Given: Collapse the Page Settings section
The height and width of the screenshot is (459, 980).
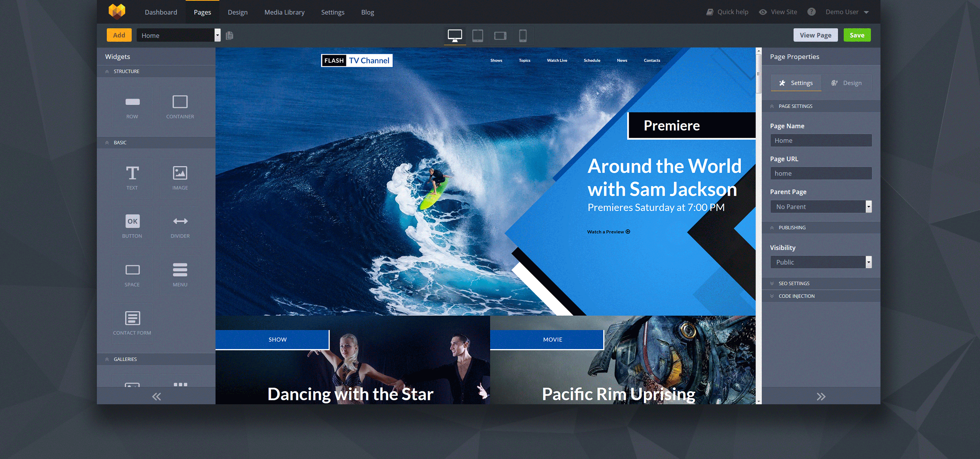Looking at the screenshot, I should (x=821, y=106).
